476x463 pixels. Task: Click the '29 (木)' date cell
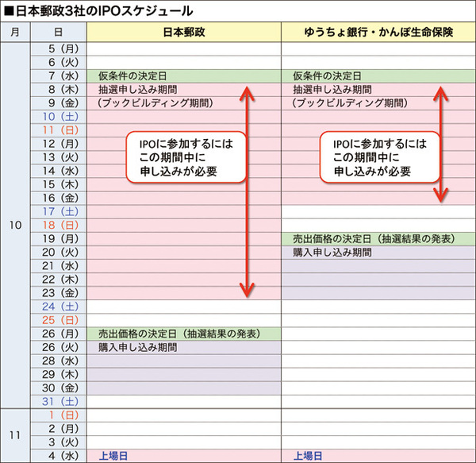(x=58, y=374)
